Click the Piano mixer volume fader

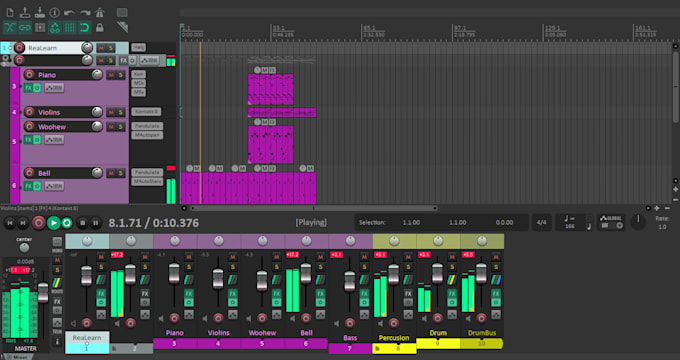click(174, 273)
